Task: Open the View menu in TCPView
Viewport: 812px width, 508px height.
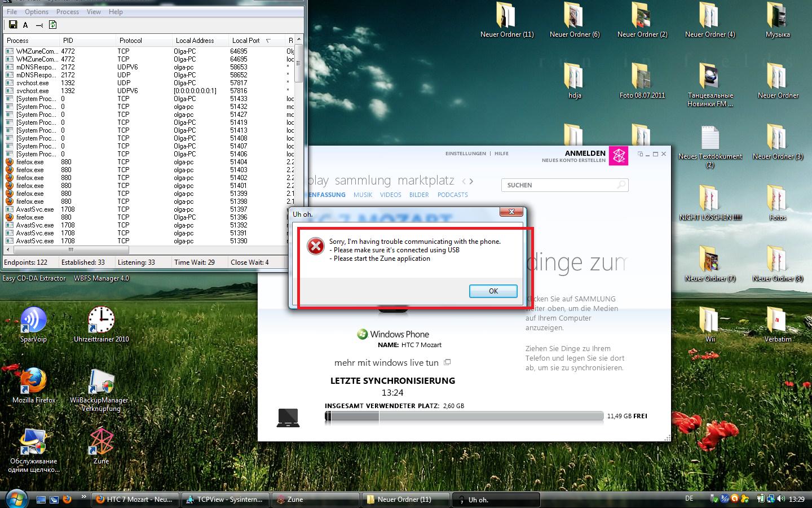Action: pyautogui.click(x=94, y=11)
